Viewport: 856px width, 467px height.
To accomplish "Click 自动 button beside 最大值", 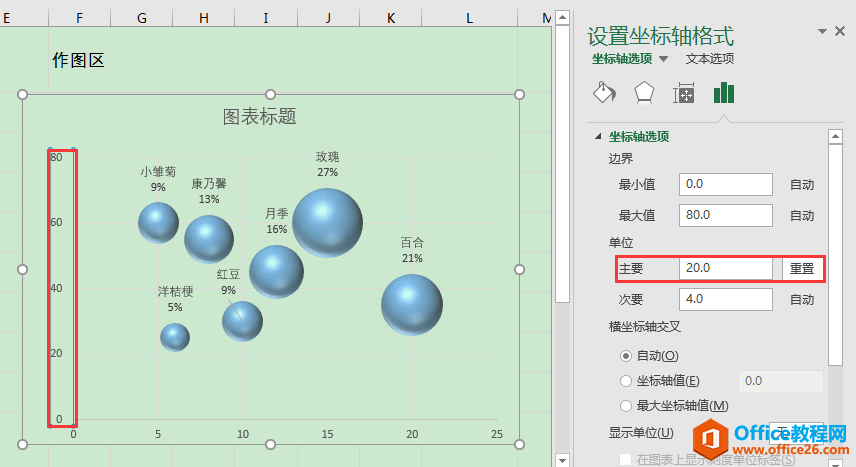I will 802,216.
